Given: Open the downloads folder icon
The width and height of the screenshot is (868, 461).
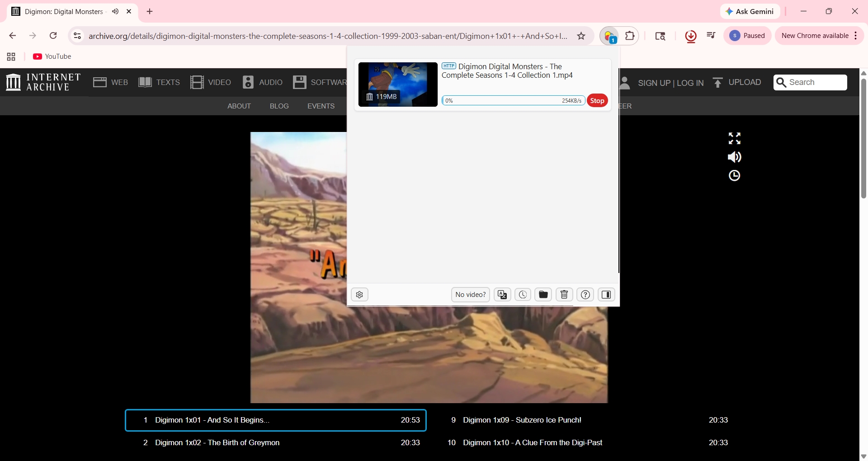Looking at the screenshot, I should coord(543,294).
